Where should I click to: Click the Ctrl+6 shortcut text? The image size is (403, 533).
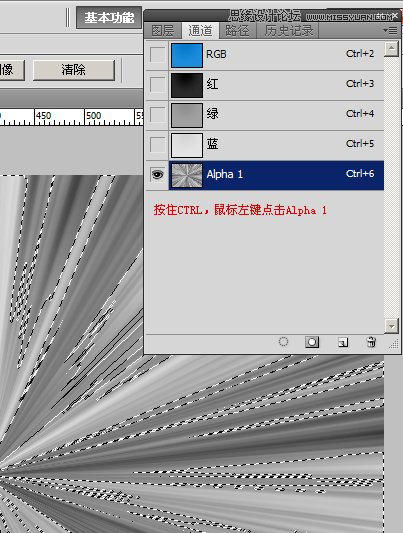pyautogui.click(x=360, y=174)
